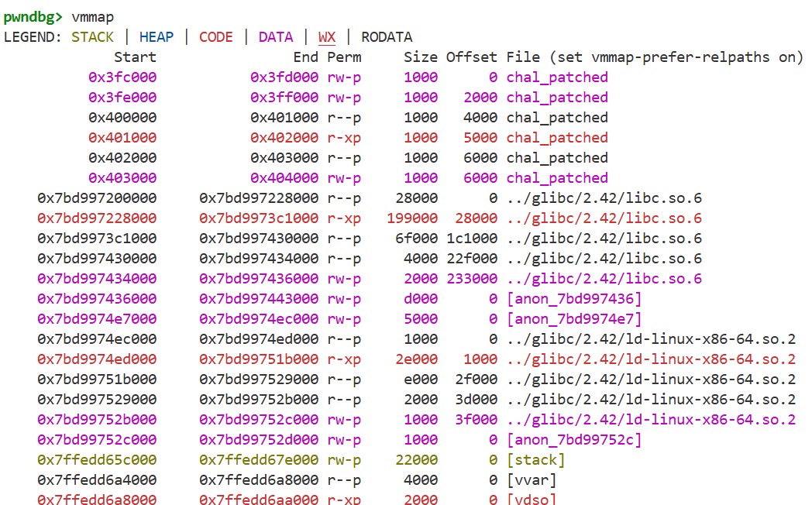This screenshot has height=505, width=812.
Task: Click the Perm column header
Action: point(344,57)
